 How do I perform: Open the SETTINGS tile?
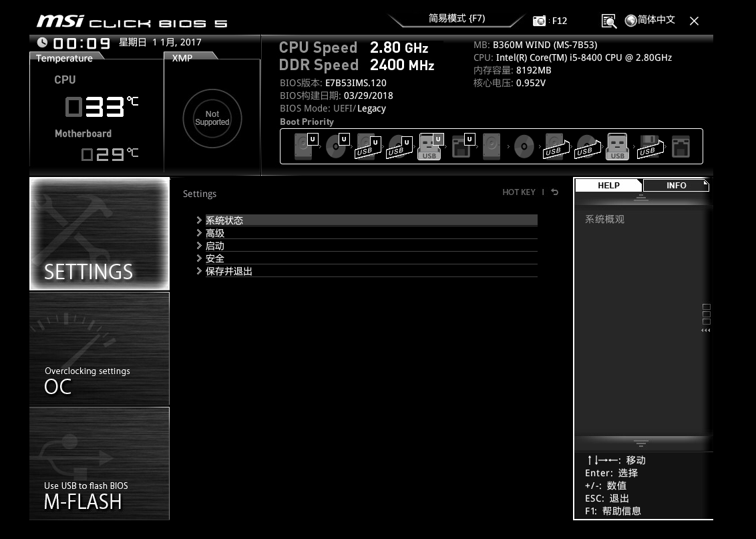coord(100,234)
